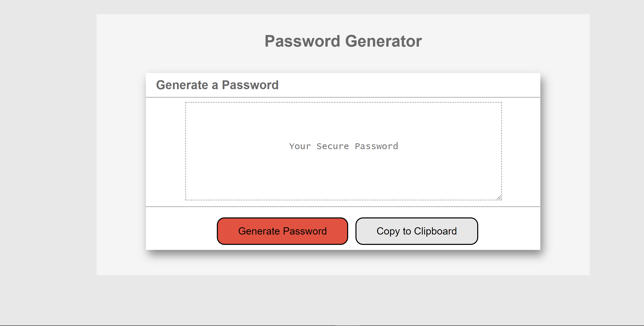Click the diagonal grip at text area corner
This screenshot has height=326, width=644.
[x=499, y=198]
